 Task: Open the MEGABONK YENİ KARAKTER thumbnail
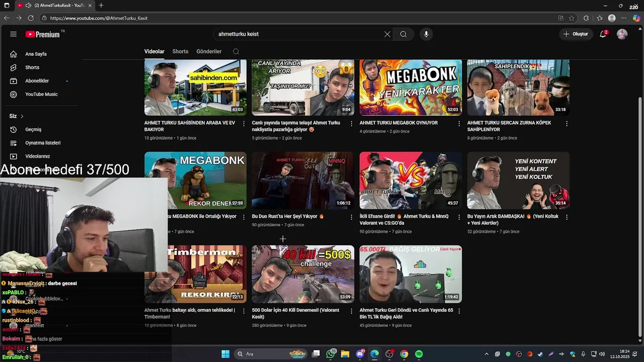(x=411, y=87)
